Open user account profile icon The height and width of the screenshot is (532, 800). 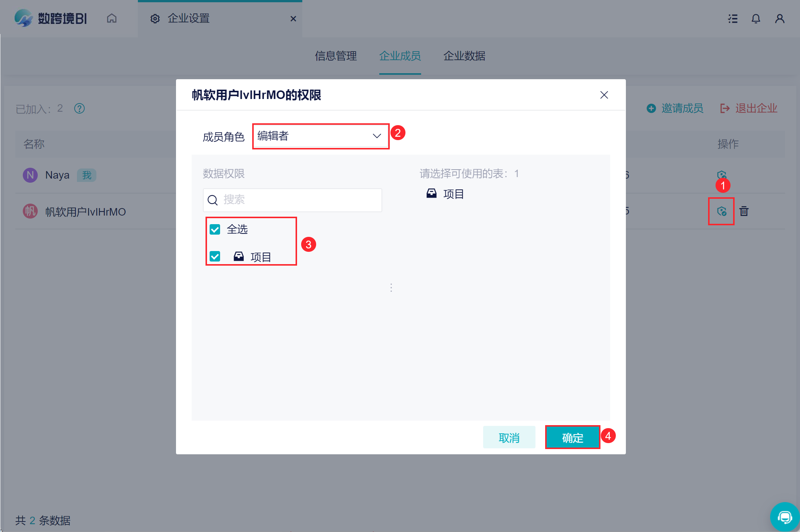coord(779,19)
